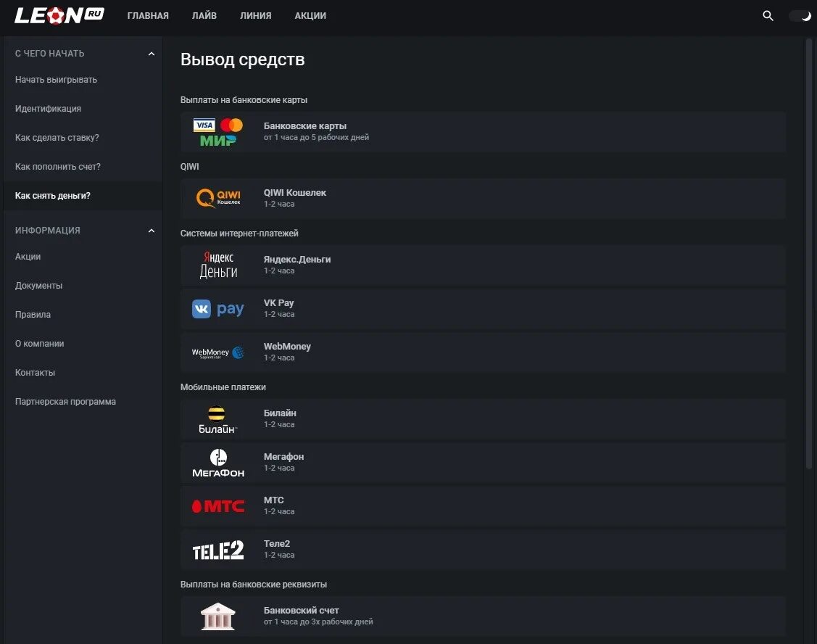Choose the Яндекс.Деньги title text
The width and height of the screenshot is (817, 644).
297,260
